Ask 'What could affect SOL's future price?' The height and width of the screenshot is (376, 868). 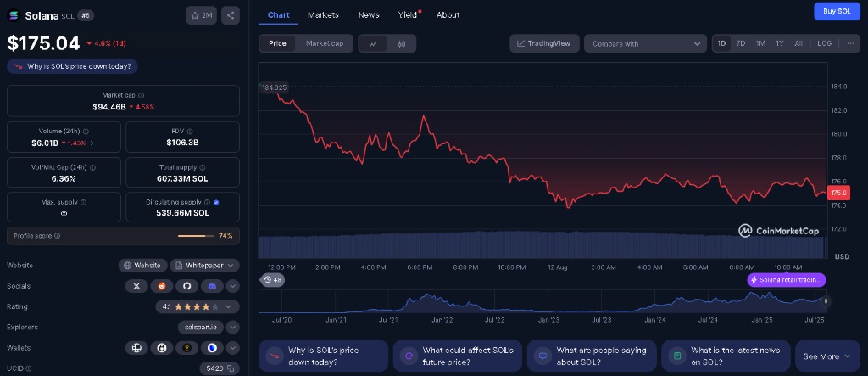click(x=457, y=356)
